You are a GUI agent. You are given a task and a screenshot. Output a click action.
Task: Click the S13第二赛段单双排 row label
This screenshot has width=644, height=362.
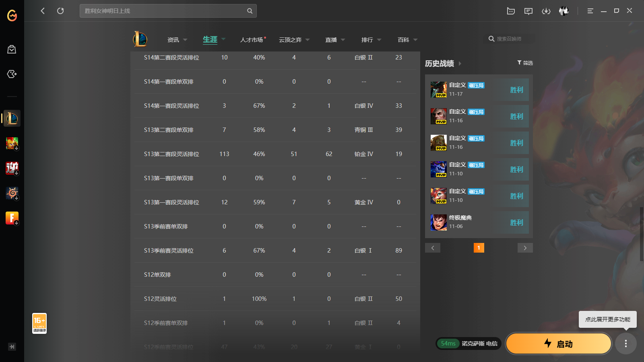169,130
